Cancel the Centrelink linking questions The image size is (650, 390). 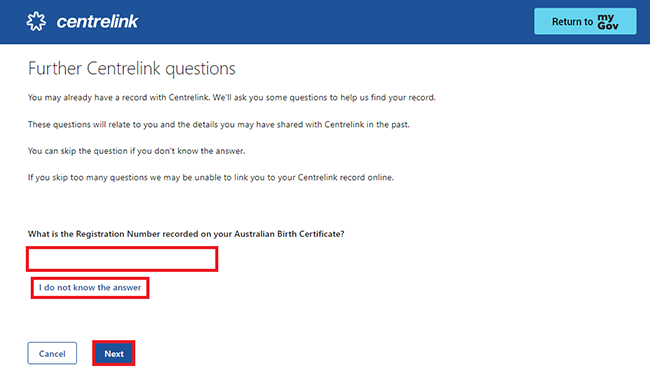click(x=52, y=353)
